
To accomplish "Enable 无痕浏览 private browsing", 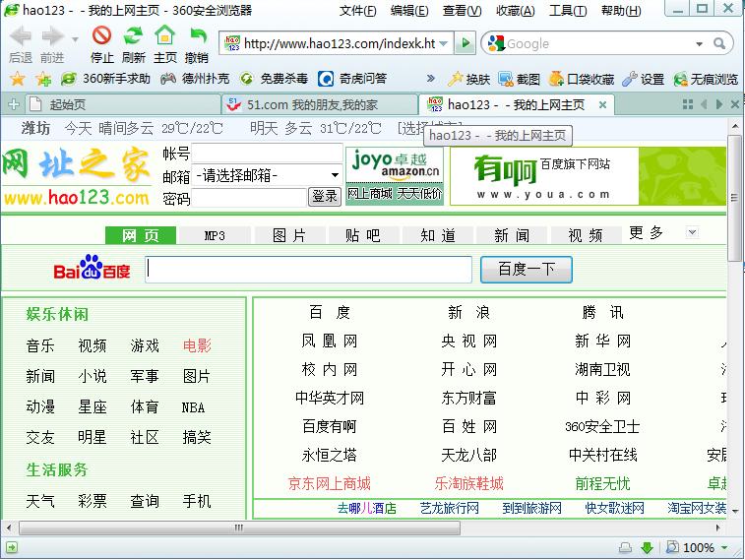I will point(706,79).
